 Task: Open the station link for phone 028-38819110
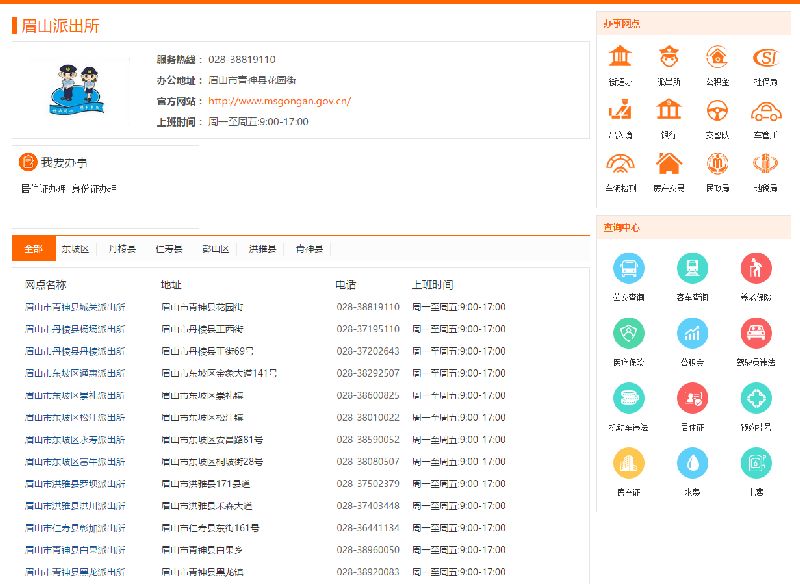pos(75,307)
